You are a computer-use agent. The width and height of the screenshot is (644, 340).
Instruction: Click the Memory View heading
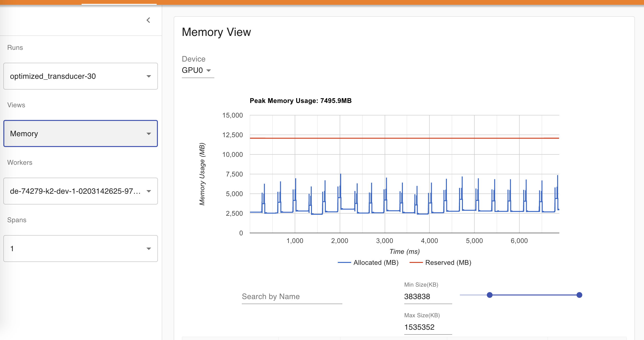click(x=216, y=32)
